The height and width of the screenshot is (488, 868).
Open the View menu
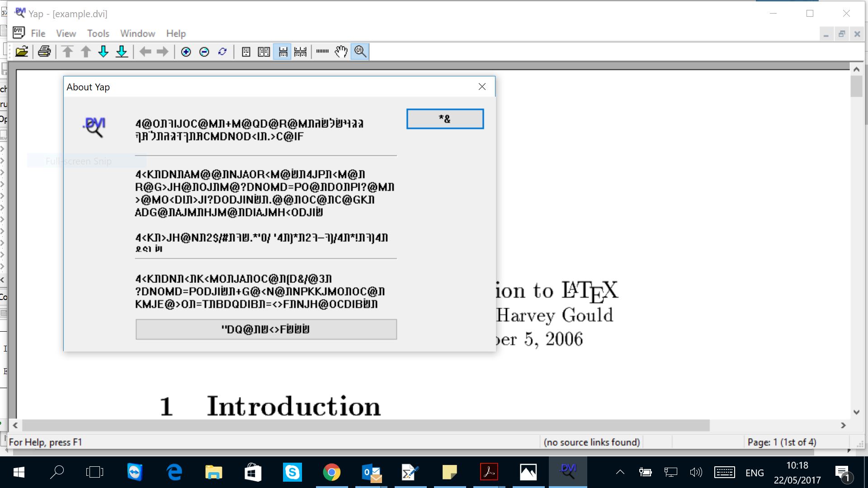pos(66,33)
